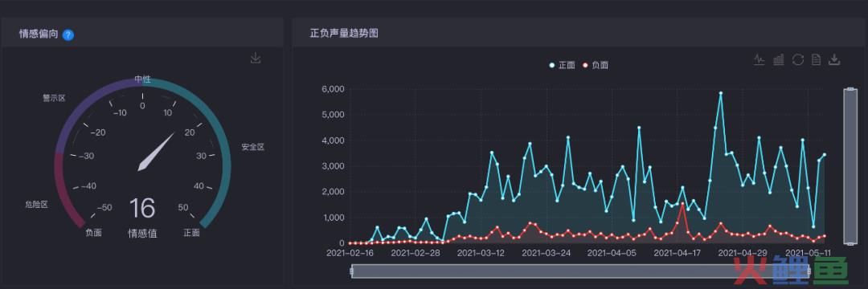Image resolution: width=868 pixels, height=289 pixels.
Task: Click the vertical value zoom slider bar
Action: point(850,166)
